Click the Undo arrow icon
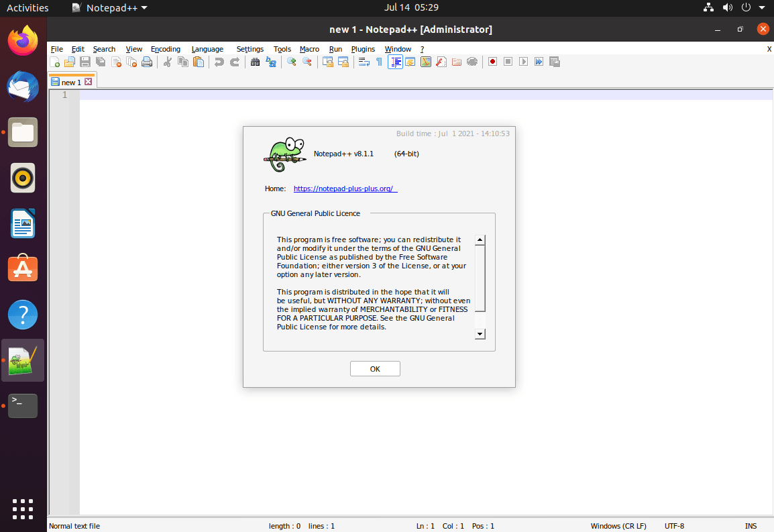The image size is (774, 532). pyautogui.click(x=219, y=62)
